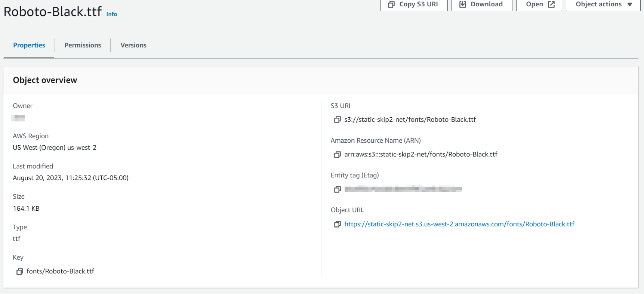644x294 pixels.
Task: Switch to the Permissions tab
Action: [83, 45]
